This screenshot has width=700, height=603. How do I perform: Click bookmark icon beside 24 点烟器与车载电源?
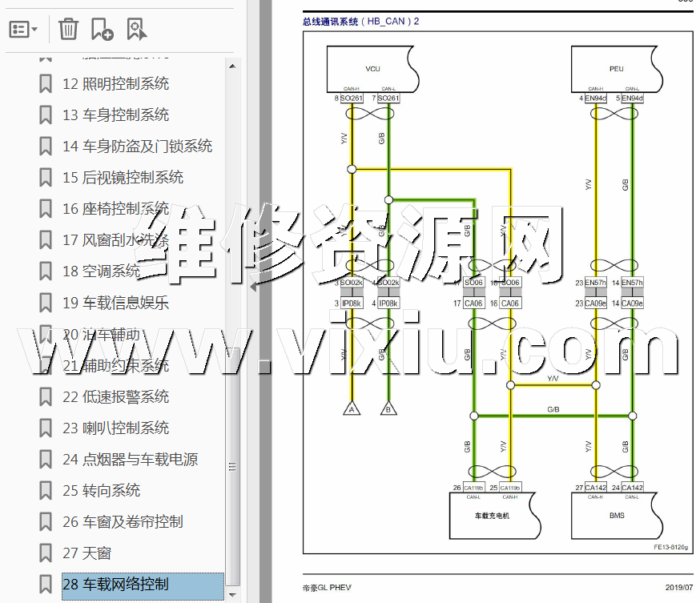pos(46,460)
